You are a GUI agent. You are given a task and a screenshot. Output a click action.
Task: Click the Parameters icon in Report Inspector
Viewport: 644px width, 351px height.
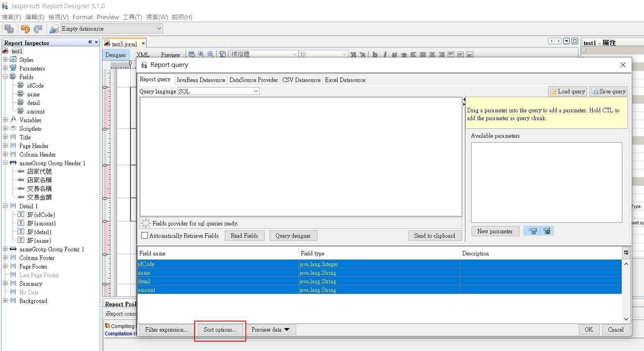click(x=13, y=68)
